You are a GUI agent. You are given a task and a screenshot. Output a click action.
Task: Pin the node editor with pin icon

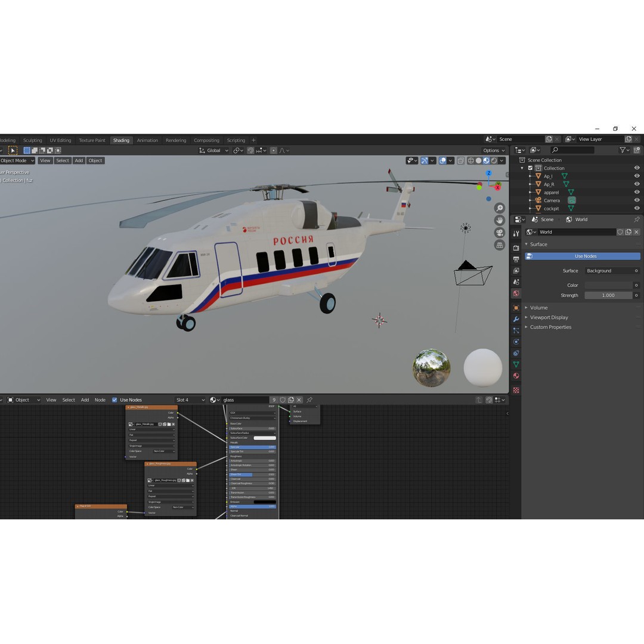[309, 400]
